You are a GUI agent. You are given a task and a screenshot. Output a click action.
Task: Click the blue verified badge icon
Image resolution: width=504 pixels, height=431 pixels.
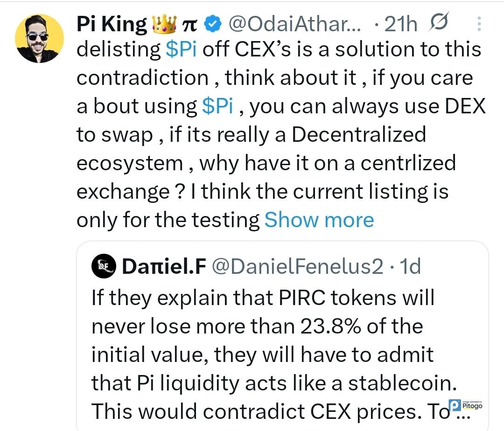[x=213, y=24]
